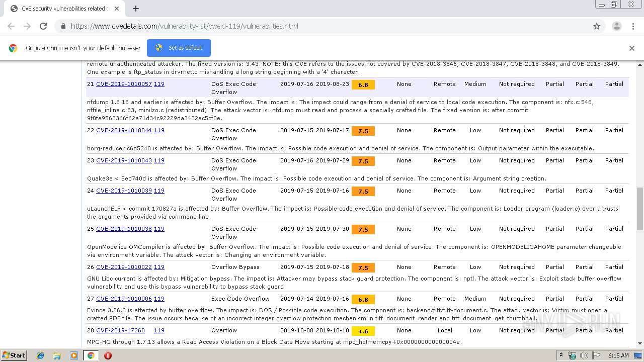The height and width of the screenshot is (362, 644).
Task: Open CVE-2019-1010006 details
Action: click(124, 299)
